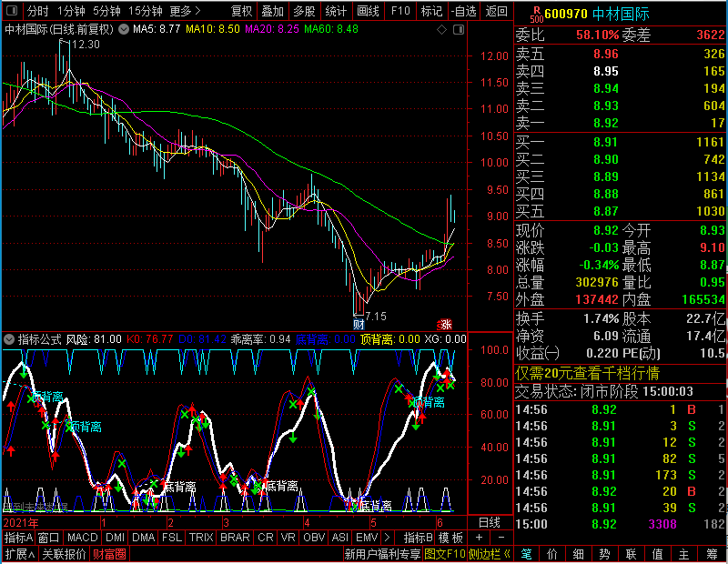
Task: Switch indicator to BRAR
Action: tap(235, 538)
